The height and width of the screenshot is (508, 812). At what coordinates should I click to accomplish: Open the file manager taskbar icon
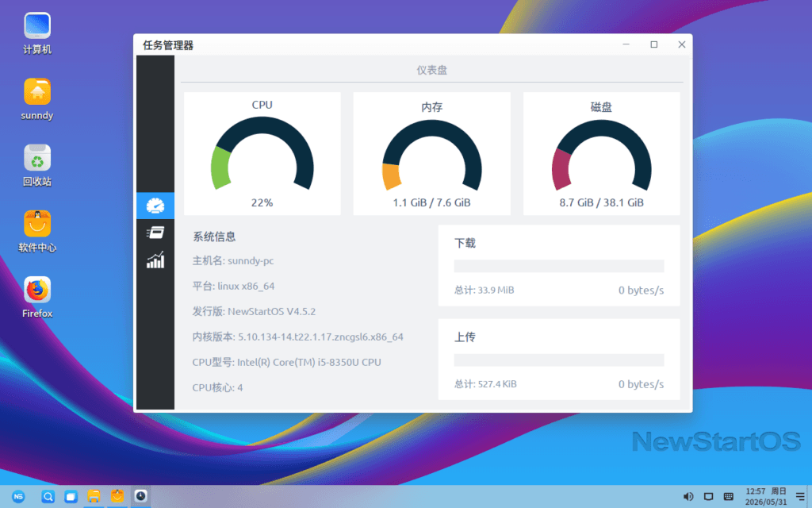tap(94, 497)
